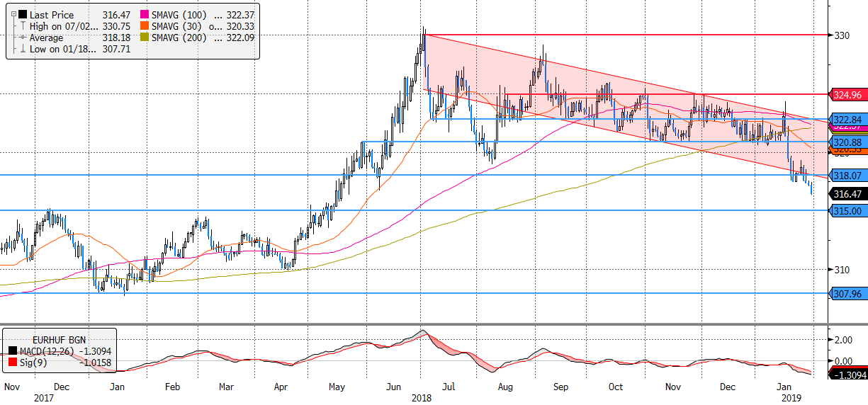Image resolution: width=868 pixels, height=405 pixels.
Task: Click the pink SMAVG (100) swatch
Action: point(145,14)
